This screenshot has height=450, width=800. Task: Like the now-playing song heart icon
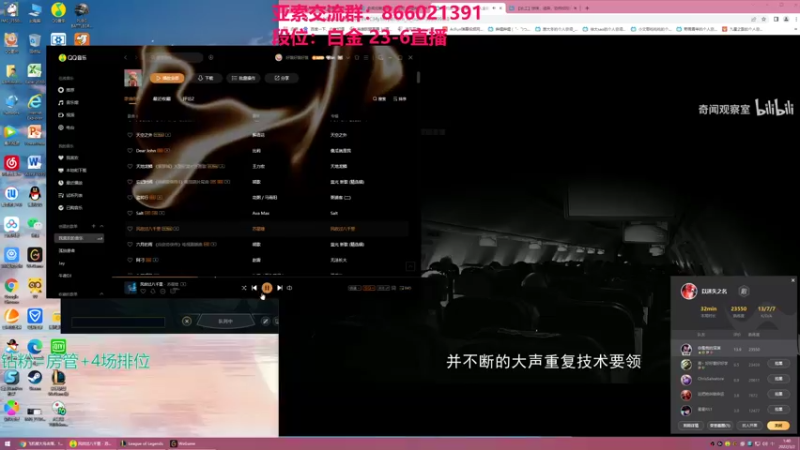(x=143, y=291)
